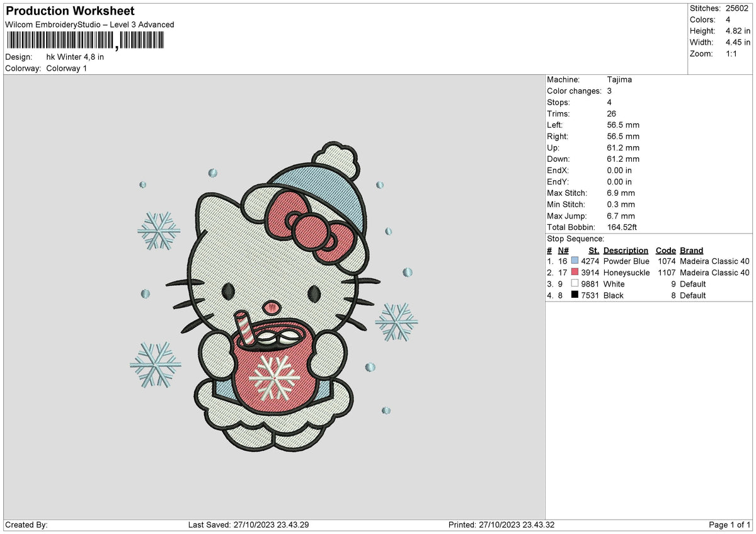Select the Trims value '26'
The image size is (756, 534).
pyautogui.click(x=612, y=114)
